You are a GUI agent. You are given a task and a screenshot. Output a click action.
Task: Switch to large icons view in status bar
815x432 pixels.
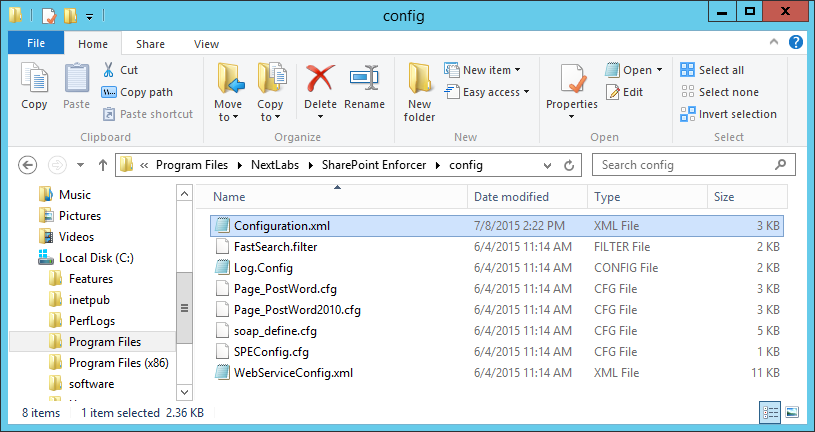coord(792,412)
